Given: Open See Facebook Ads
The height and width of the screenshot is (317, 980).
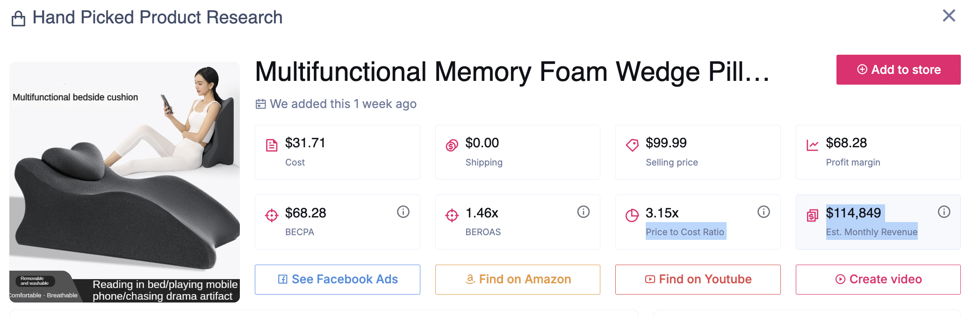Looking at the screenshot, I should click(x=337, y=279).
